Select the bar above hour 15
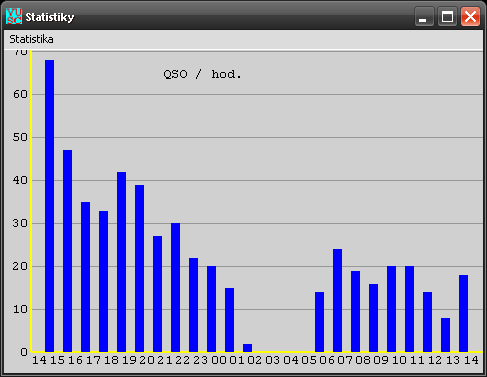The width and height of the screenshot is (487, 377). (x=67, y=251)
